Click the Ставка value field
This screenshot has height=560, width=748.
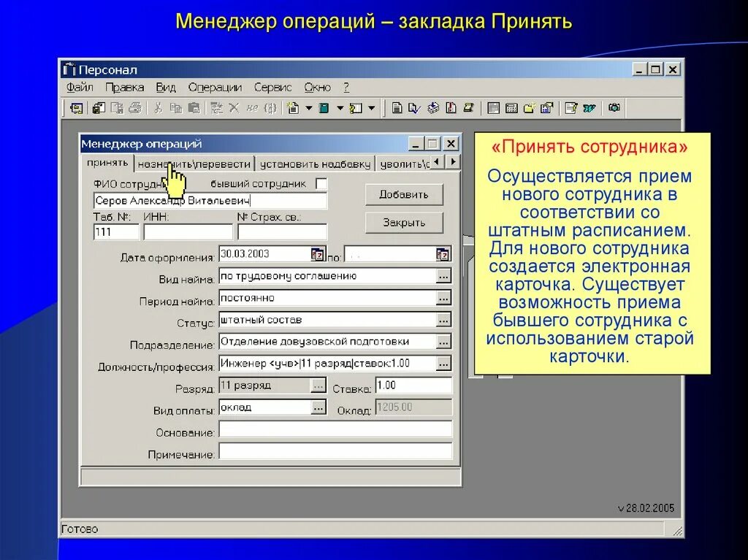[x=413, y=386]
